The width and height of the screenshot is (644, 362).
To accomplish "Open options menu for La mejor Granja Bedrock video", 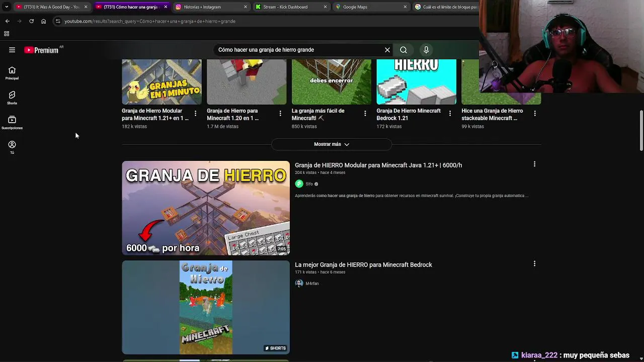I will 534,263.
